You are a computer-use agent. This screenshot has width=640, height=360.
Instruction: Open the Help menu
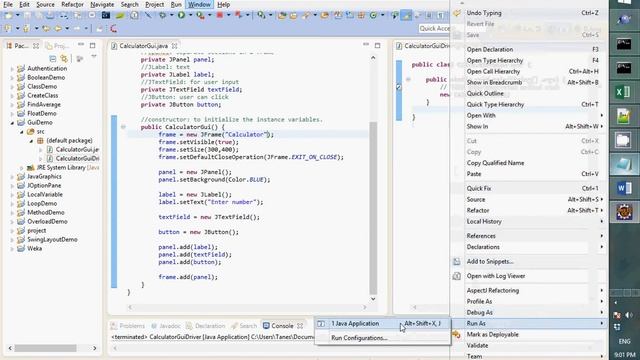pos(223,4)
